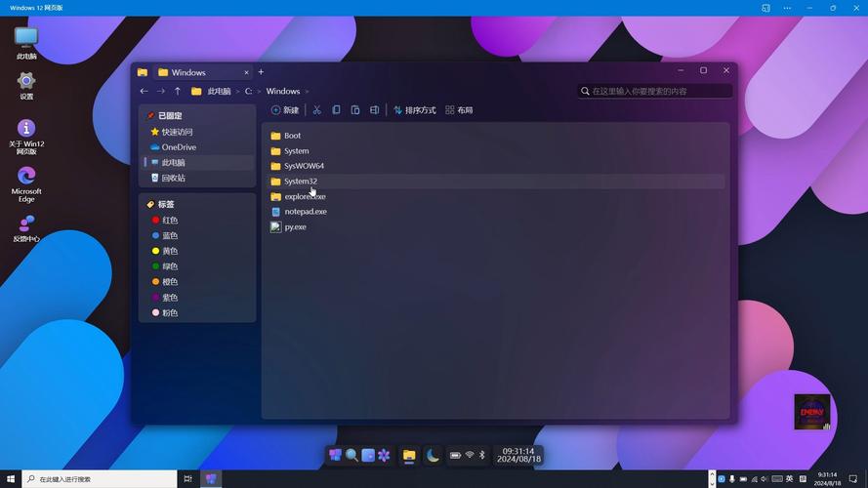The image size is (868, 488).
Task: Click the back arrow in the file explorer
Action: point(144,91)
